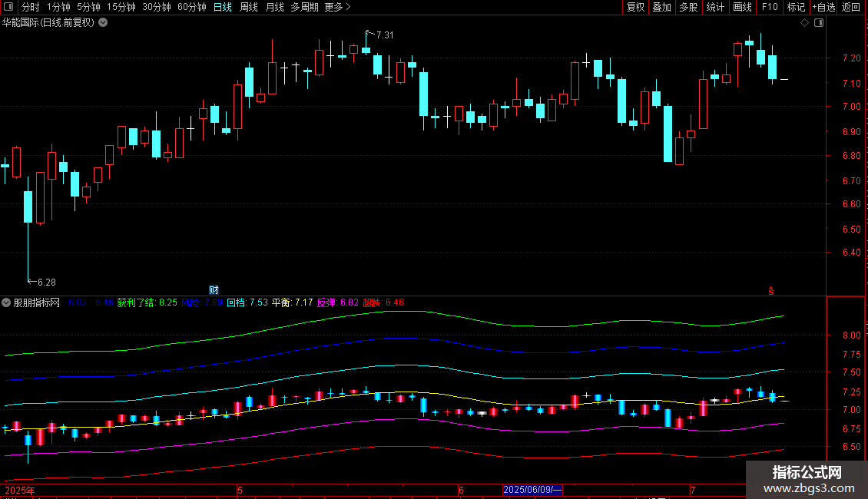Open dropdown beside 华能国际 title

click(x=103, y=23)
